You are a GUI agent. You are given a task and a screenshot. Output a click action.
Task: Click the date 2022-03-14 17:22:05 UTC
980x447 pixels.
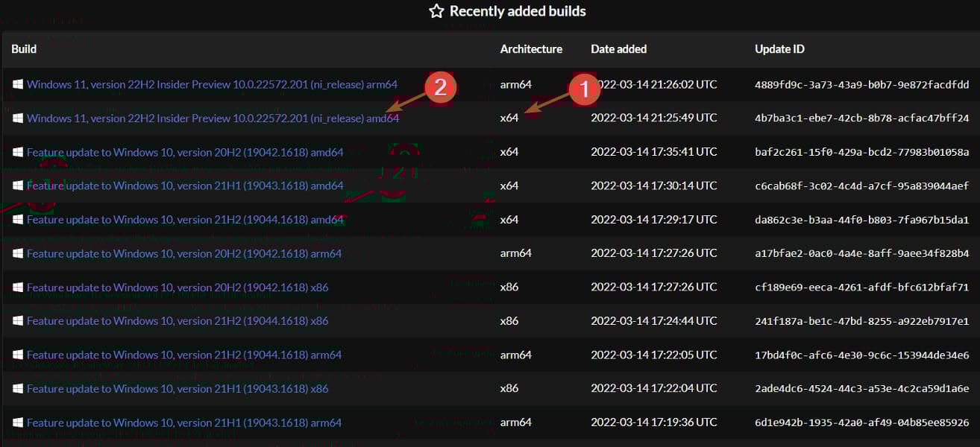click(x=654, y=355)
